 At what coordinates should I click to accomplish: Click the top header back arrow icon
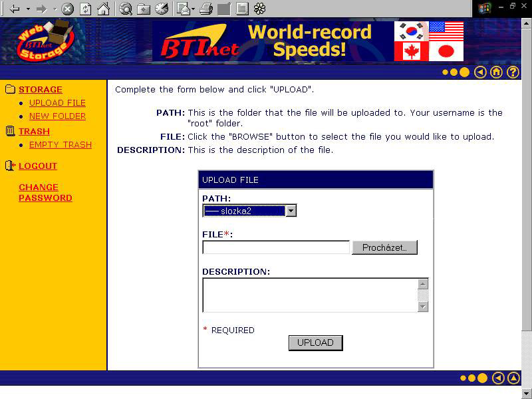(x=480, y=72)
